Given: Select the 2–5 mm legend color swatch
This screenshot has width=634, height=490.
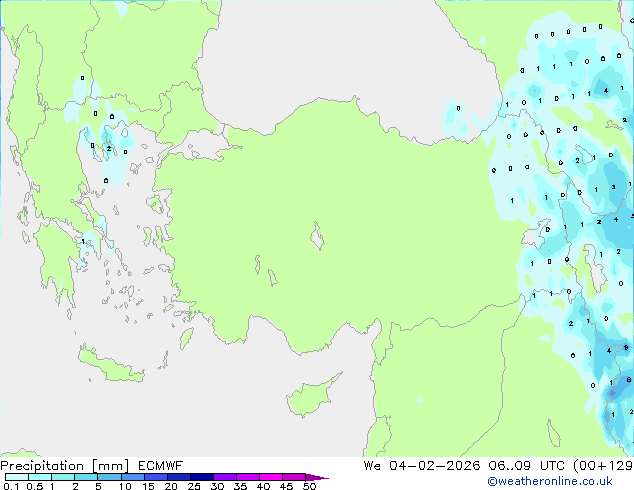Looking at the screenshot, I should [86, 477].
